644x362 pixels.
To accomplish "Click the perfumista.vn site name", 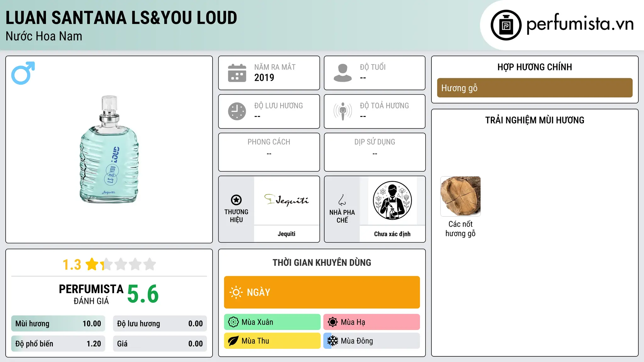I will (x=580, y=25).
